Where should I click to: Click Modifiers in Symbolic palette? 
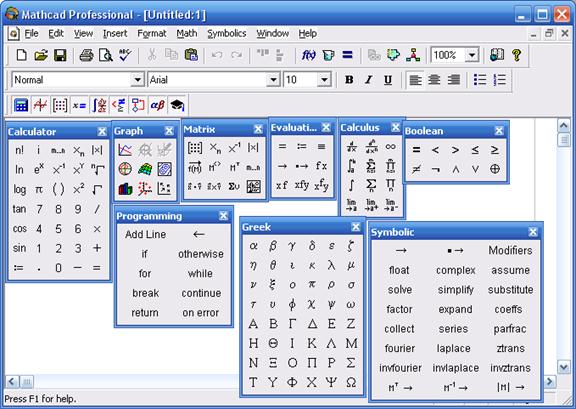click(x=510, y=251)
